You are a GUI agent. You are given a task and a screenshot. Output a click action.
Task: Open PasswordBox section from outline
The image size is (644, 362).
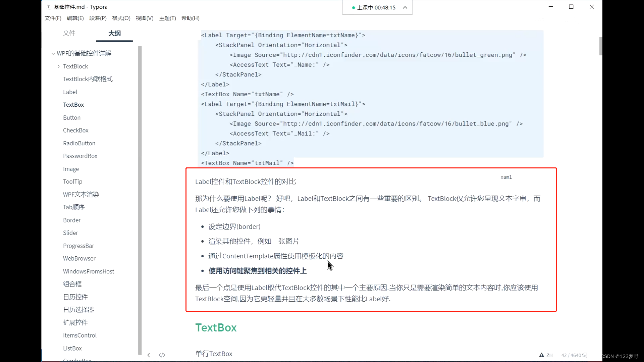pos(80,156)
